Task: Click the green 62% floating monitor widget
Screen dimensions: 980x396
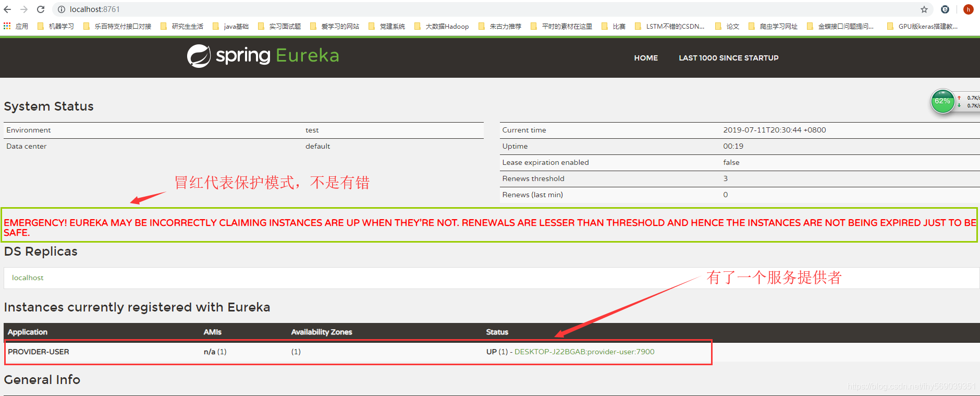Action: (x=942, y=101)
